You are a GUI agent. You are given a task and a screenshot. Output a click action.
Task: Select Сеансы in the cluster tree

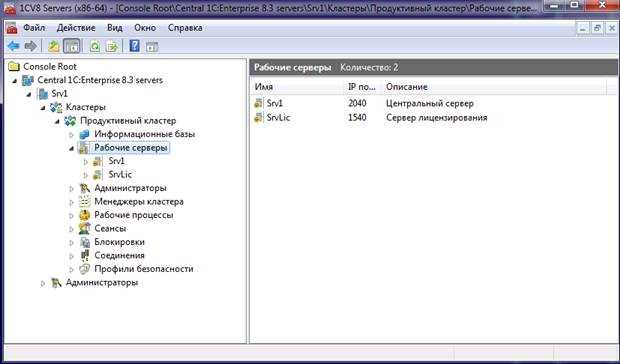point(110,228)
